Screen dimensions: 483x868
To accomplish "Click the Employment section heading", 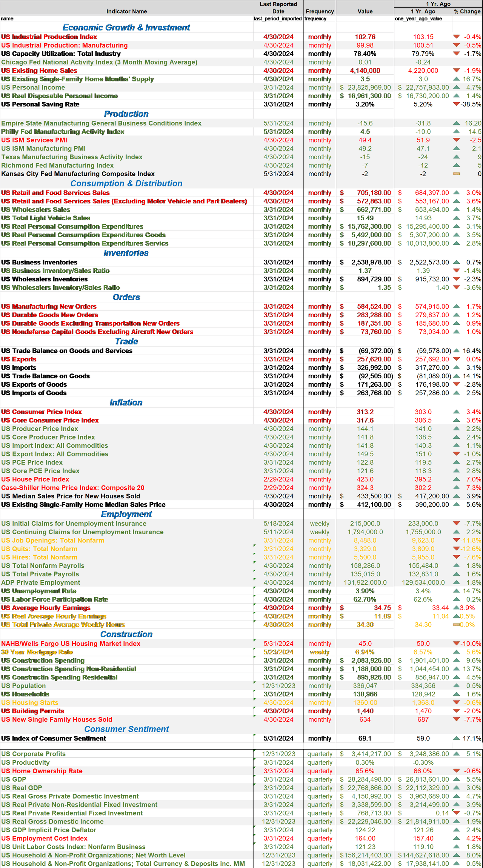I will click(126, 514).
